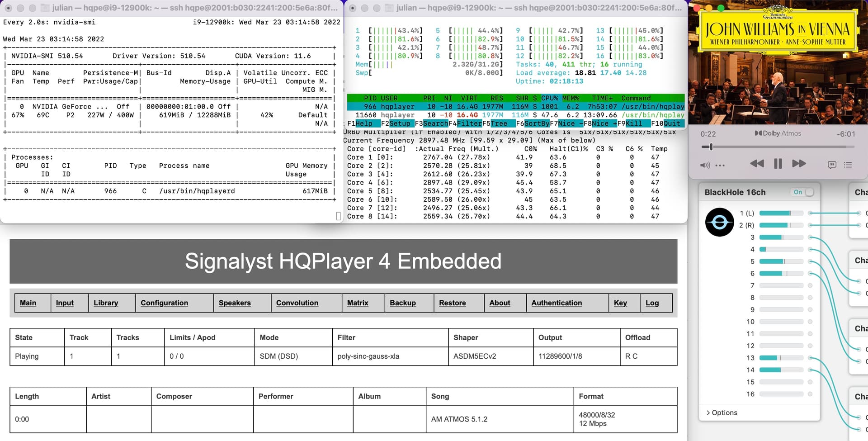The image size is (868, 441).
Task: Go to the Library page
Action: (106, 303)
